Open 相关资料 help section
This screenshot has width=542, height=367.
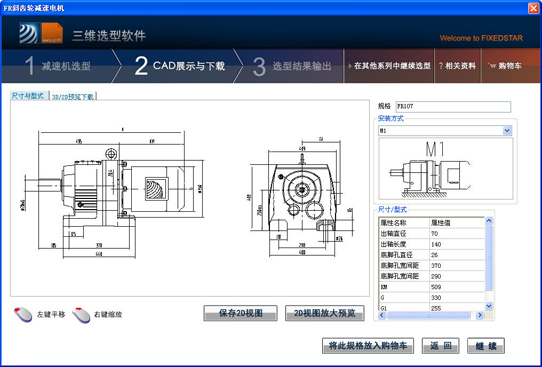tap(457, 66)
